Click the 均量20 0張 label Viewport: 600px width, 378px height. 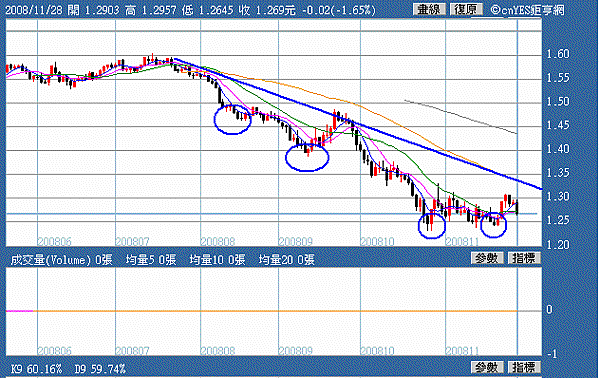coord(287,260)
